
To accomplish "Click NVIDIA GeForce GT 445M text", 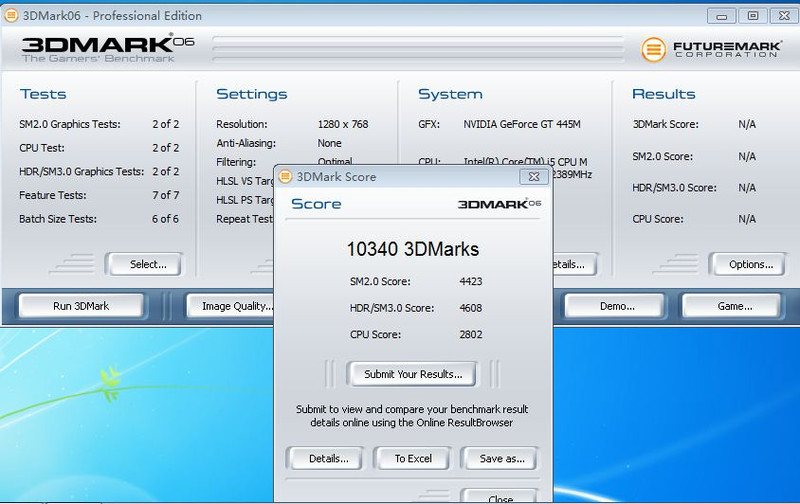I will tap(522, 124).
